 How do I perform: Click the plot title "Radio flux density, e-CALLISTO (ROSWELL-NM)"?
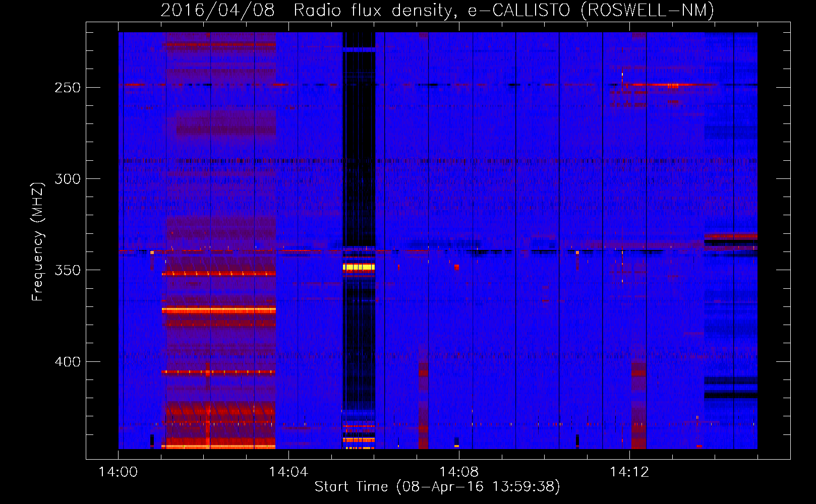504,10
